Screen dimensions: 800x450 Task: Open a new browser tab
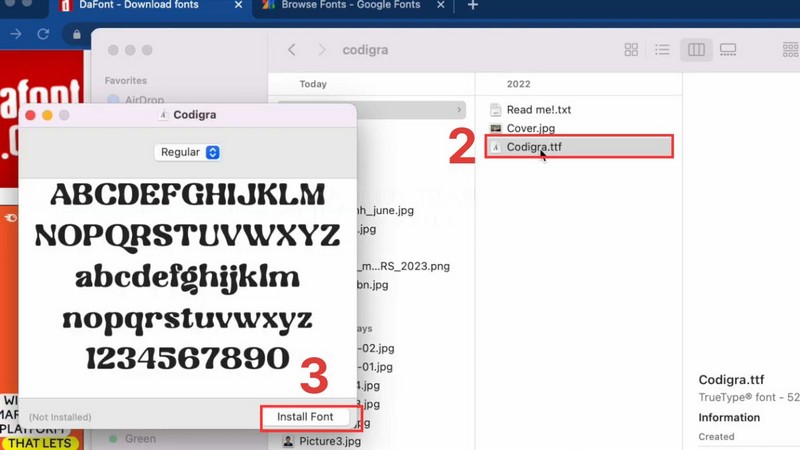[x=473, y=6]
